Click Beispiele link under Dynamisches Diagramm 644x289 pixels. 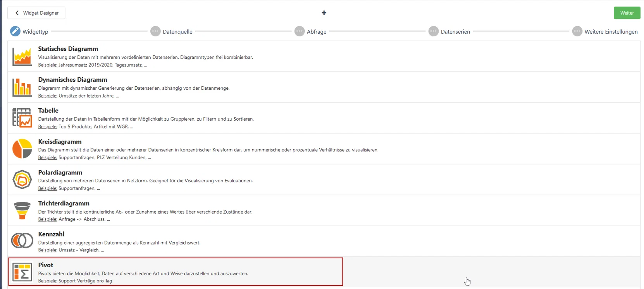click(x=48, y=96)
